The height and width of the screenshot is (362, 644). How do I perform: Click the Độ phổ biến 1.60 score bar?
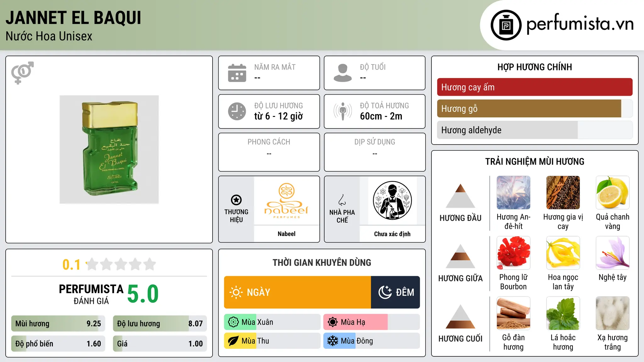pyautogui.click(x=58, y=344)
